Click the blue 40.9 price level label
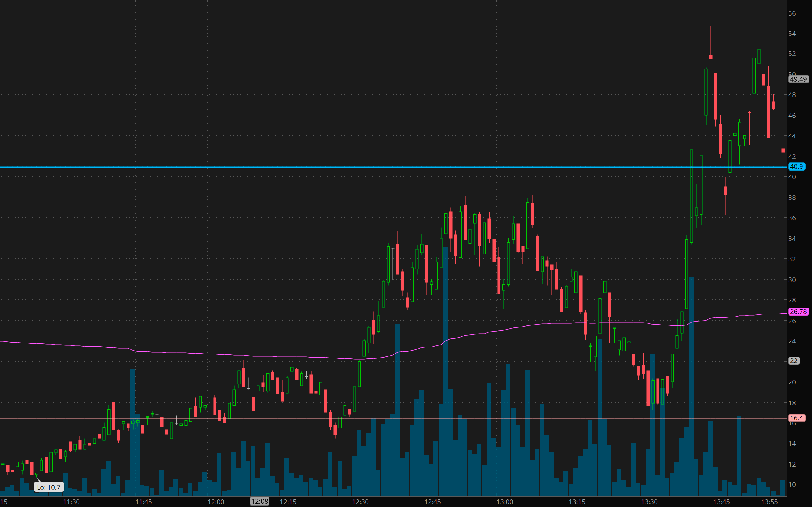The width and height of the screenshot is (812, 507). (796, 167)
